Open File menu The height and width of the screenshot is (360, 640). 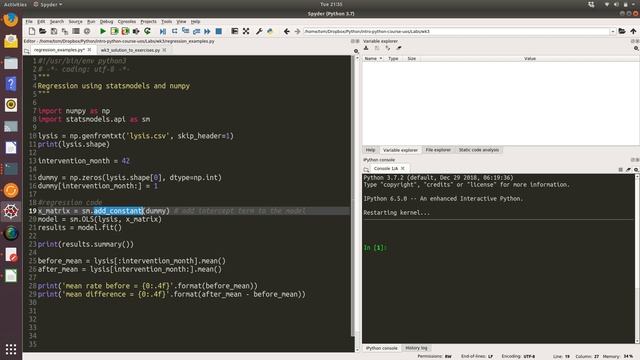pos(29,22)
